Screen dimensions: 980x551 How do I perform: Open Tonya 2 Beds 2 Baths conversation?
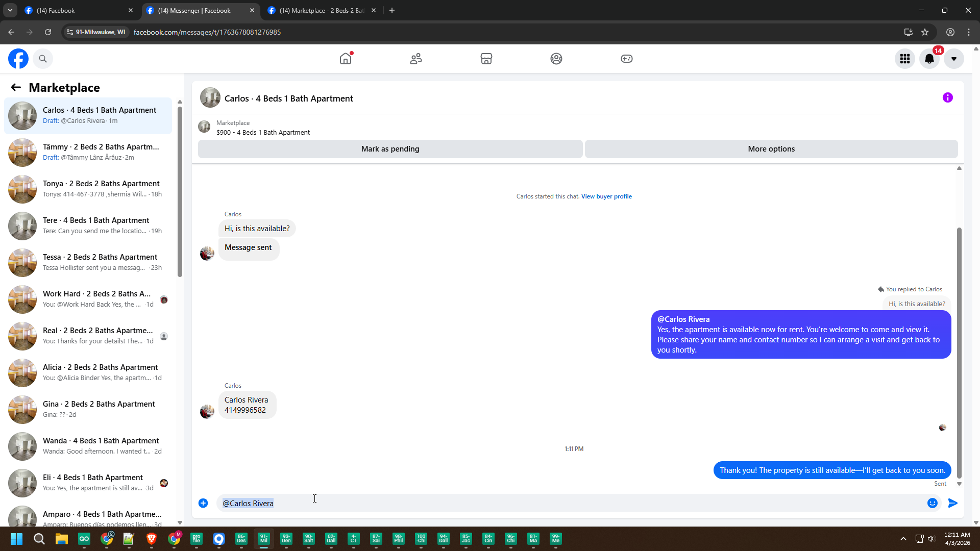(88, 189)
